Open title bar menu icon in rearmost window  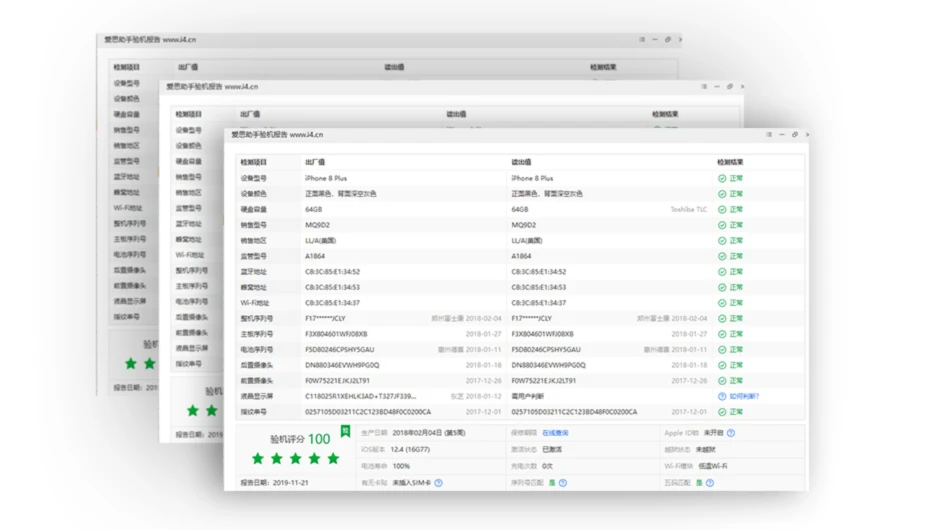pyautogui.click(x=642, y=40)
